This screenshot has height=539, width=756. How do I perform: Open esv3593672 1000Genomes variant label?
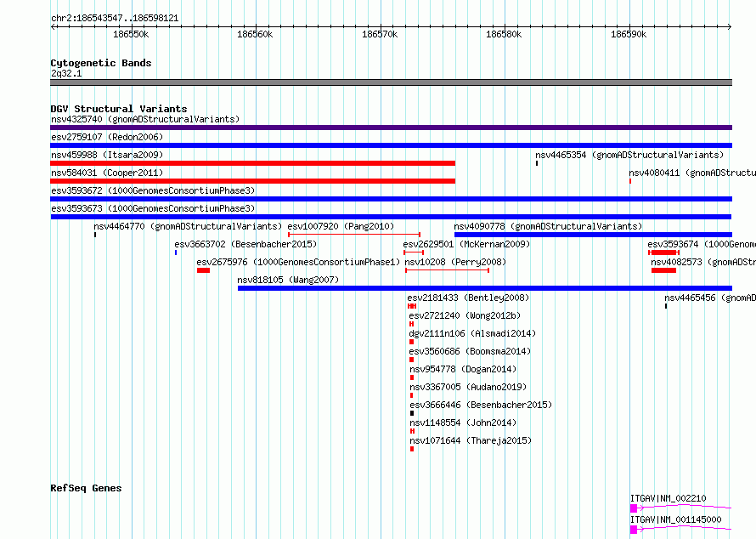153,190
